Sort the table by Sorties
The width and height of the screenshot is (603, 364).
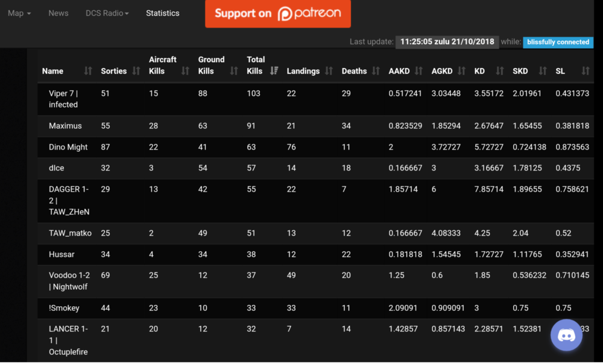pyautogui.click(x=136, y=71)
